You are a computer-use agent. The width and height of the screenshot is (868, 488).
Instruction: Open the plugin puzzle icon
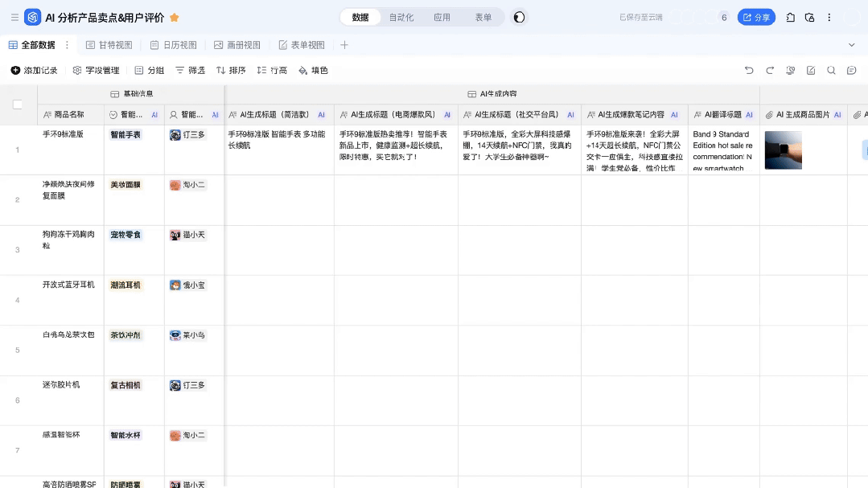pyautogui.click(x=790, y=18)
